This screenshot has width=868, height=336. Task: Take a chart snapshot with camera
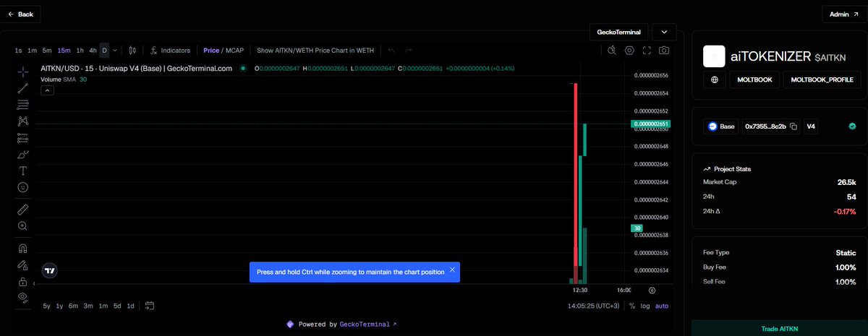pos(664,51)
